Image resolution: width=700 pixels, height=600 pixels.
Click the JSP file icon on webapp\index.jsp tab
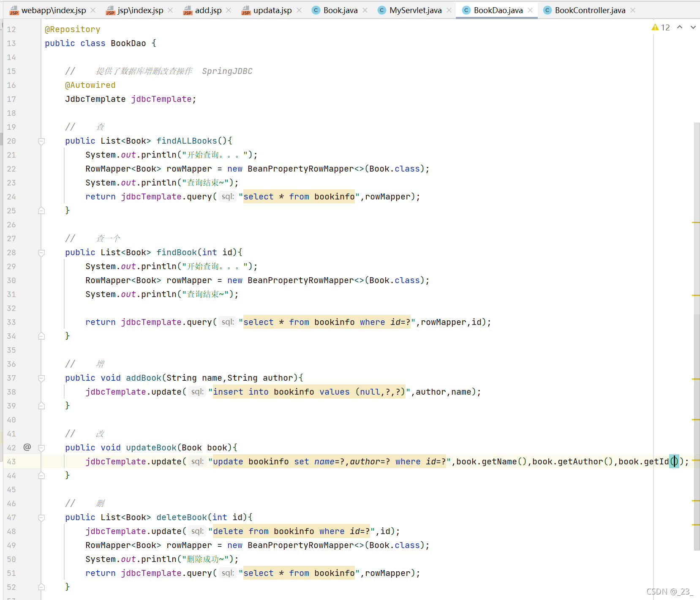click(x=14, y=11)
